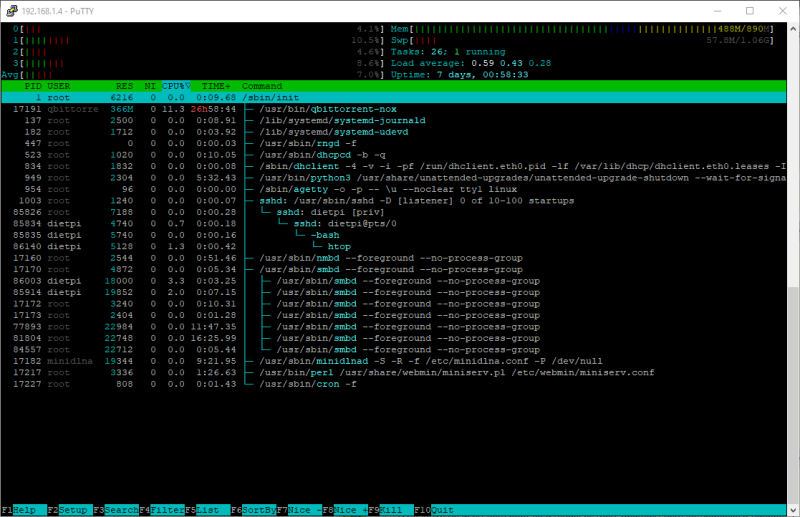Click the scrollbar down arrow
Screen dimensions: 800x517
click(x=793, y=510)
